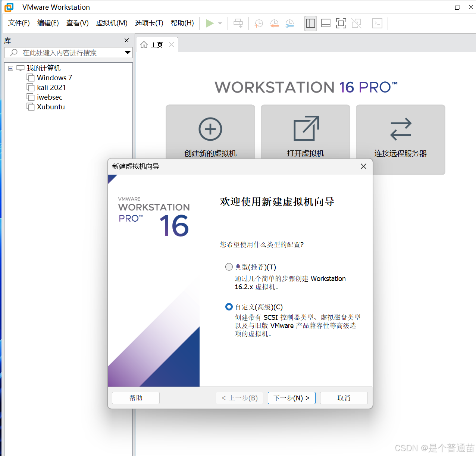Click the revert to snapshot icon

click(x=274, y=23)
